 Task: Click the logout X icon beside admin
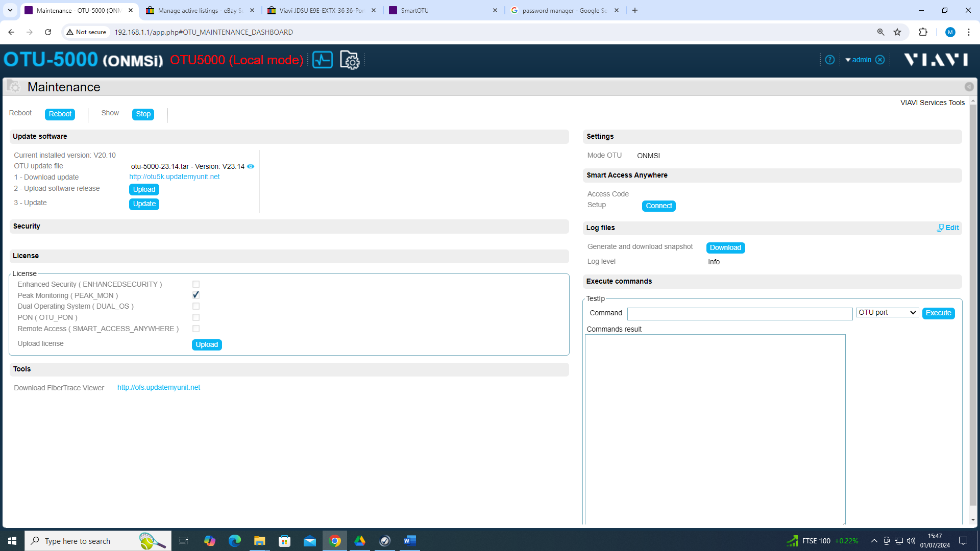pos(880,60)
